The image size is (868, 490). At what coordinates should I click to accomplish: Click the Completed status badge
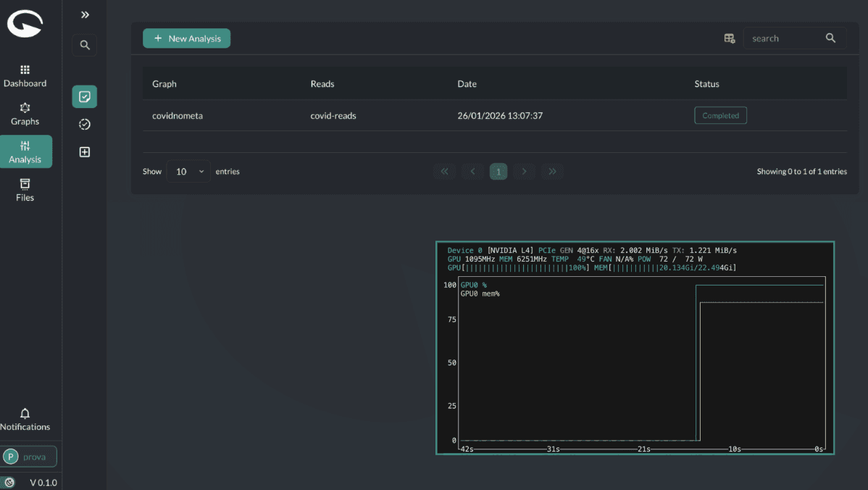pos(720,115)
